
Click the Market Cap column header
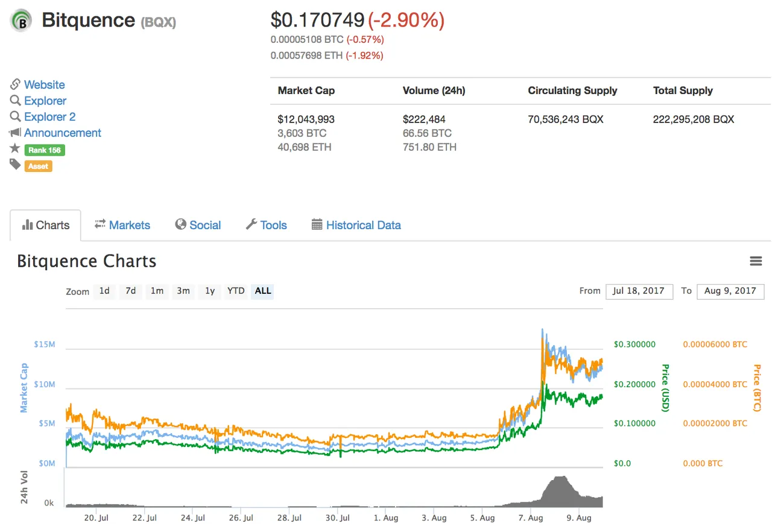pos(306,90)
